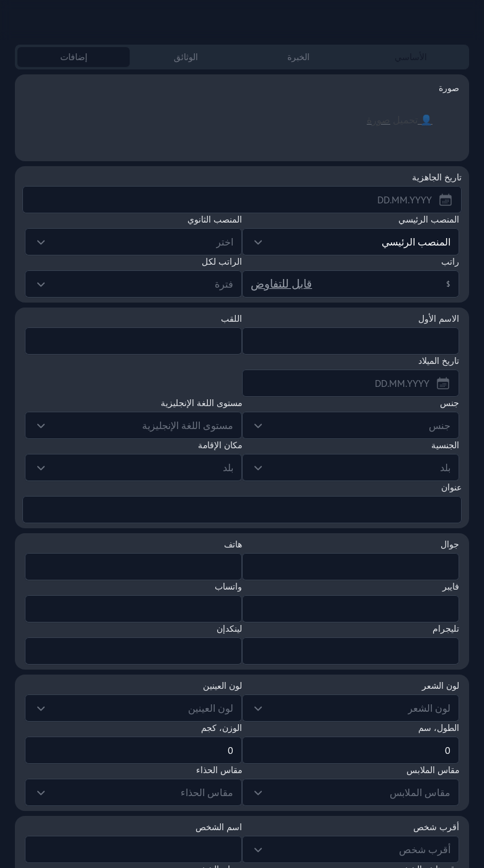484x868 pixels.
Task: Select the إضافات tab
Action: 73,56
